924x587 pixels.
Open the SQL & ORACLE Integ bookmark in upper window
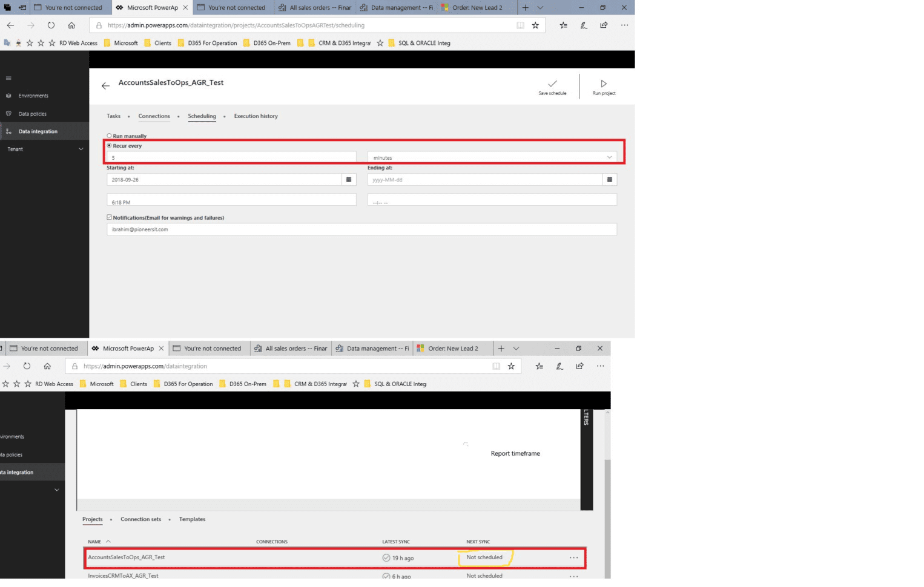tap(419, 43)
